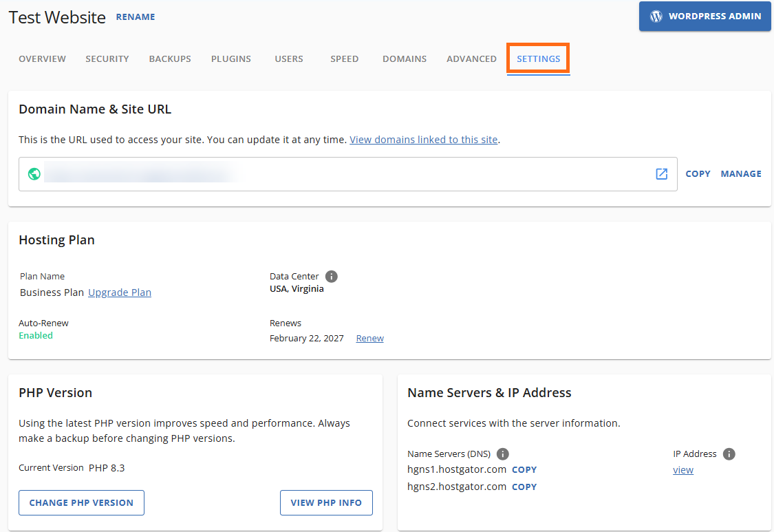Image resolution: width=774 pixels, height=532 pixels.
Task: Switch to the Security tab
Action: (x=107, y=58)
